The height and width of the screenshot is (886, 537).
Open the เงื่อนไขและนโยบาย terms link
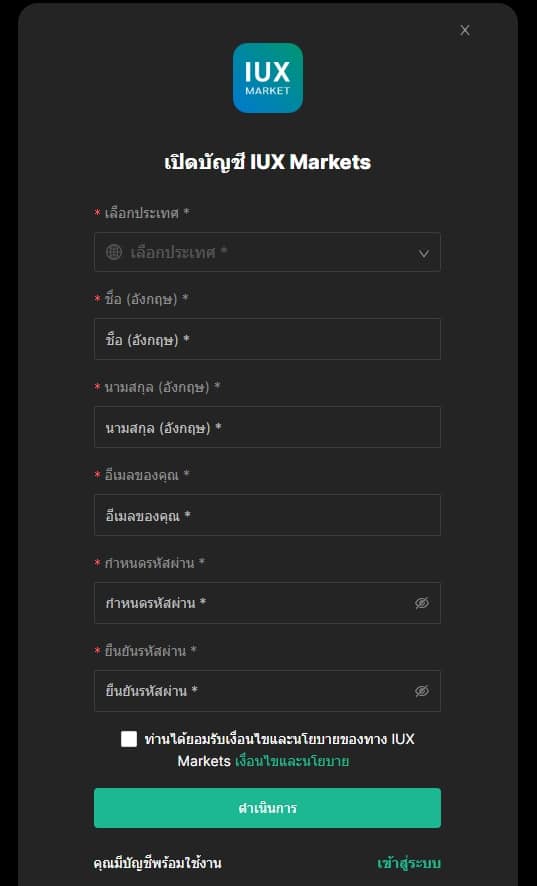pos(292,761)
